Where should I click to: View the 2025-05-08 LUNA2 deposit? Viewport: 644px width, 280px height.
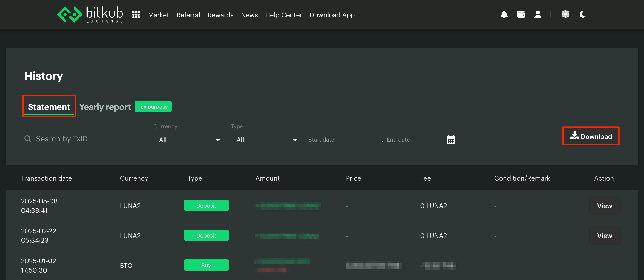click(x=605, y=206)
